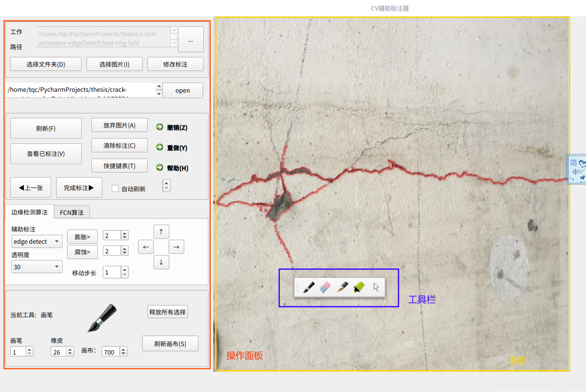Click the 重做(Y) redo icon
Image resolution: width=586 pixels, height=392 pixels.
click(x=160, y=147)
